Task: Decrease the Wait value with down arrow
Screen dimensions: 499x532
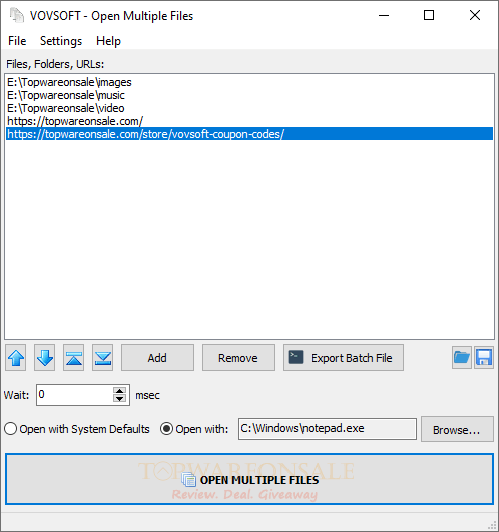Action: point(119,399)
